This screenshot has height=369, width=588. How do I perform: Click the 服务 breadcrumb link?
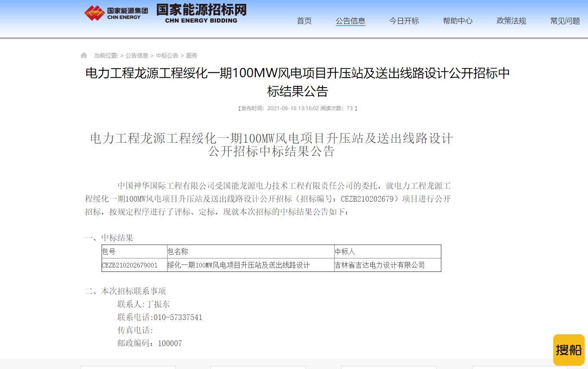coord(192,56)
